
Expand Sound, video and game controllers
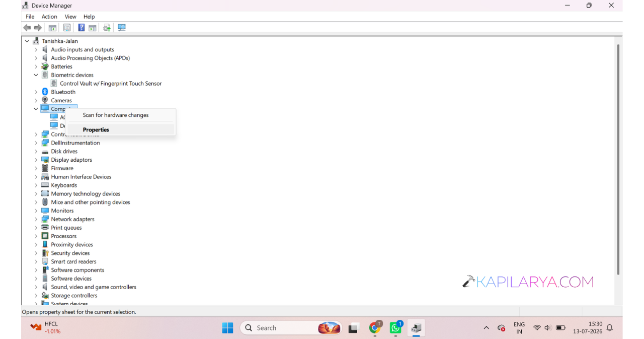click(x=36, y=287)
